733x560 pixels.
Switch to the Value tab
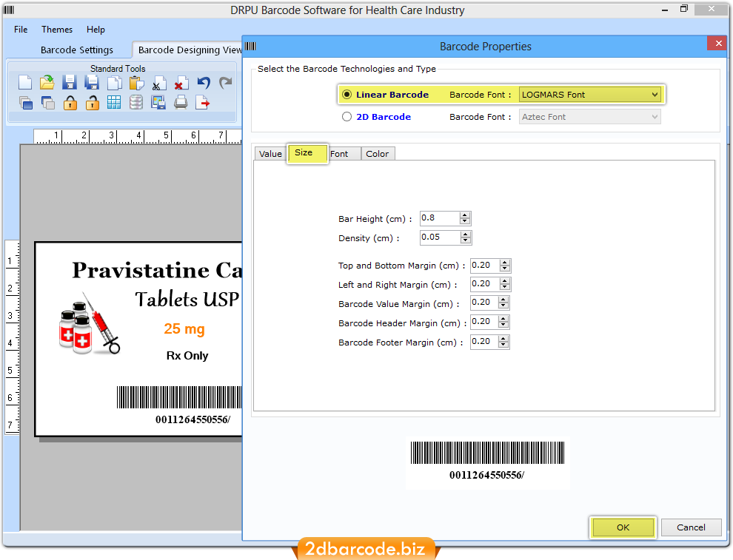click(270, 154)
